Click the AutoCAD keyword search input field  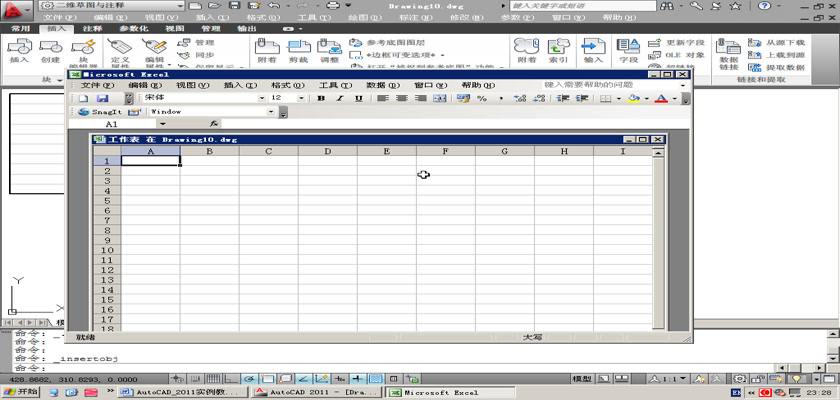(582, 6)
